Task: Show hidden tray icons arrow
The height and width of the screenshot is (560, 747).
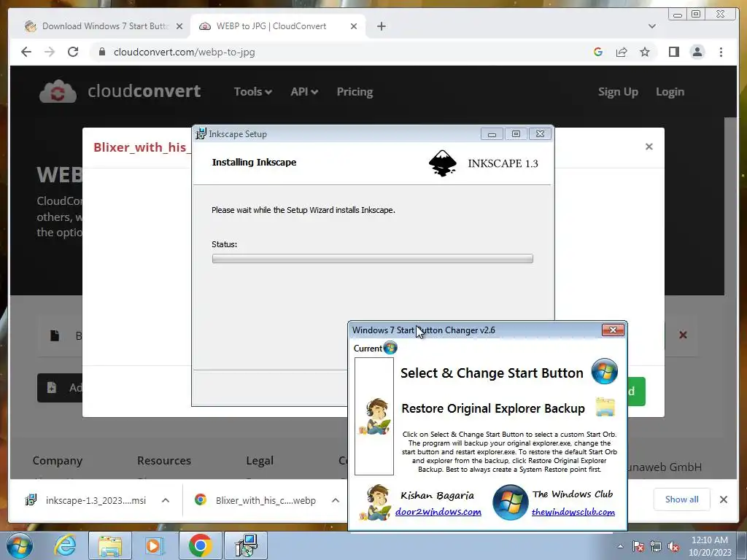Action: point(620,547)
